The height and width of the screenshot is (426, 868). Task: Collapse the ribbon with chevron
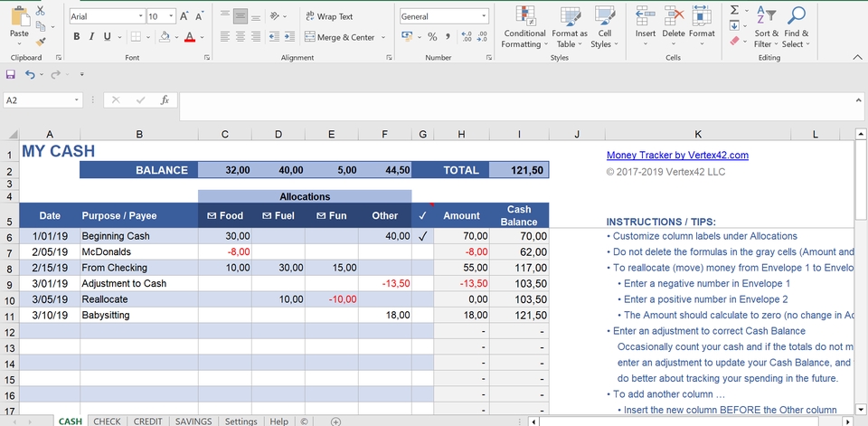click(857, 56)
